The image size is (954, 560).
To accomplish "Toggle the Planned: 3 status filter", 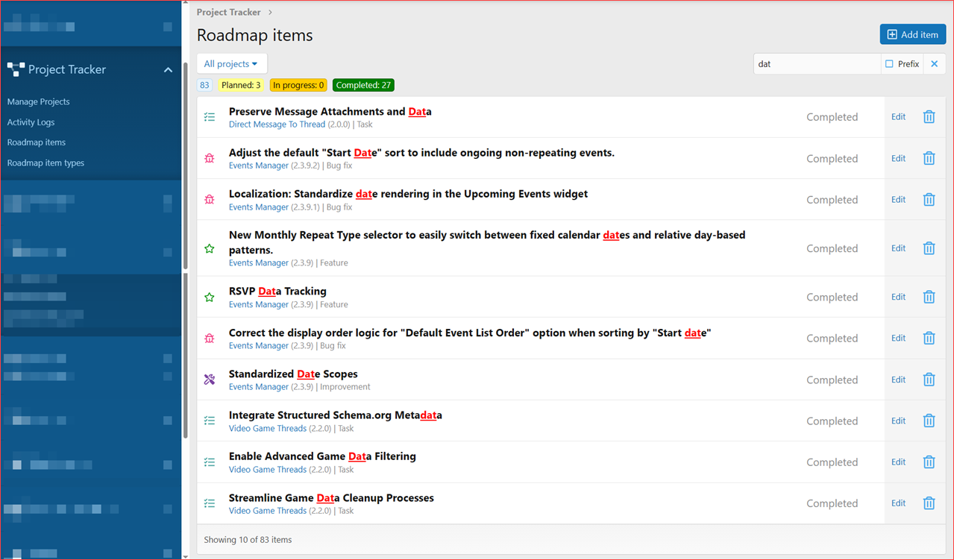I will tap(240, 84).
